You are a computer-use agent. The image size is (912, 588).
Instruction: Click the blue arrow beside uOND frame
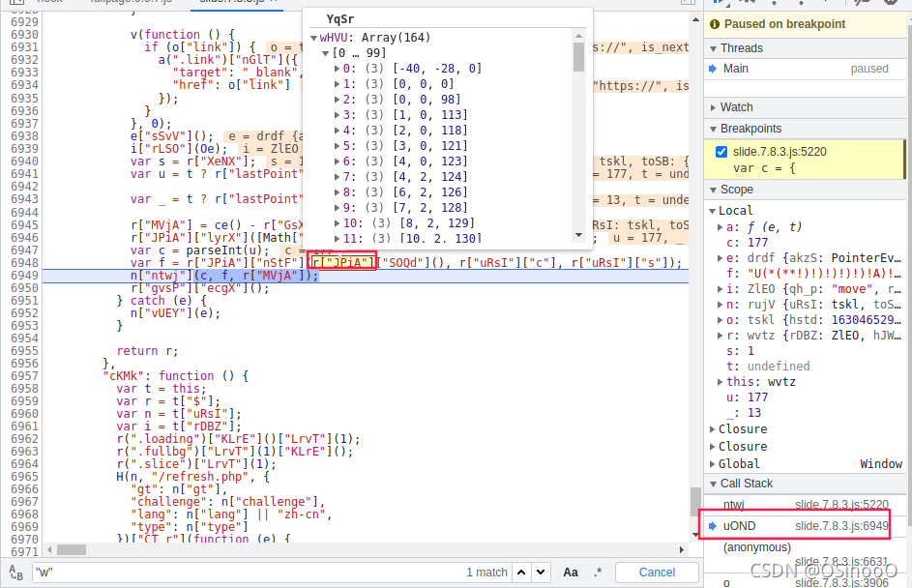coord(713,526)
